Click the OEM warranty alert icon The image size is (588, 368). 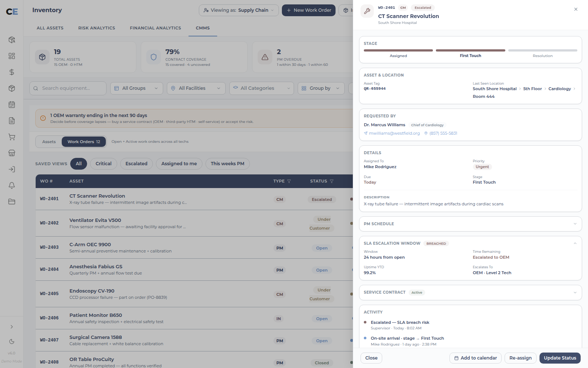coord(43,118)
